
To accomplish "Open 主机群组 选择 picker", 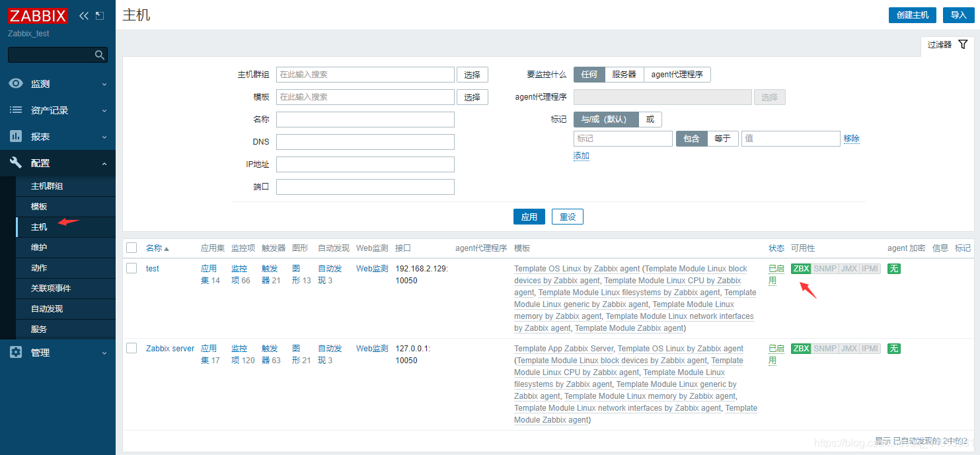I will (x=472, y=75).
